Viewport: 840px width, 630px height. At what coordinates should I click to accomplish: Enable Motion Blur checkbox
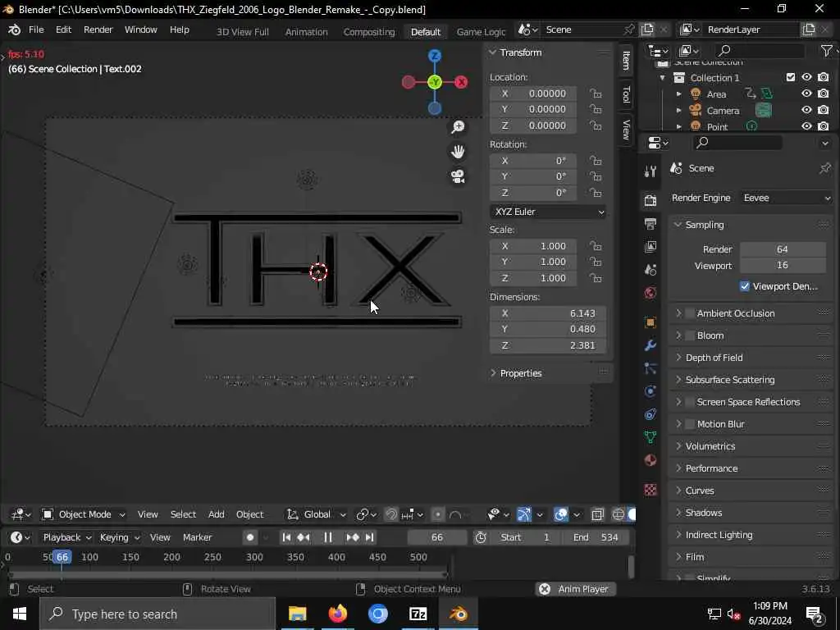click(x=690, y=424)
